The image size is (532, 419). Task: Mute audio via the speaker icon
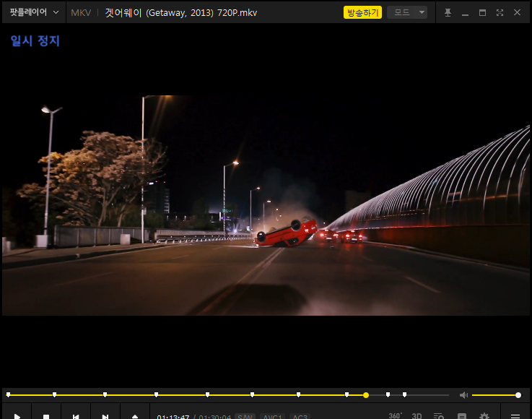pos(463,395)
